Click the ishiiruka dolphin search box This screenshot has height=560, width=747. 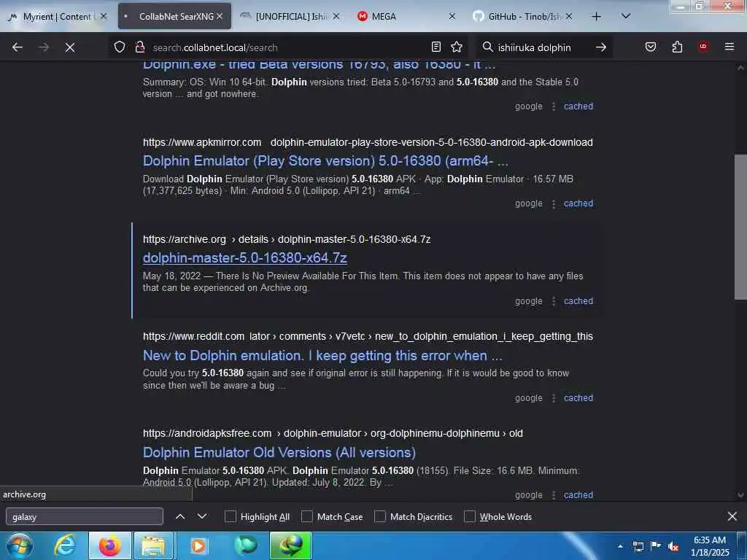click(x=543, y=47)
